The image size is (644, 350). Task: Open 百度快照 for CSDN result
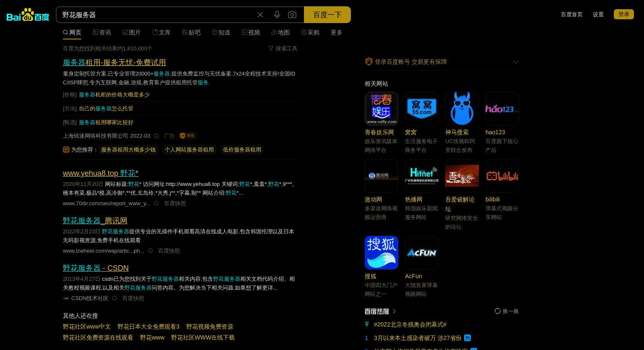pos(133,298)
